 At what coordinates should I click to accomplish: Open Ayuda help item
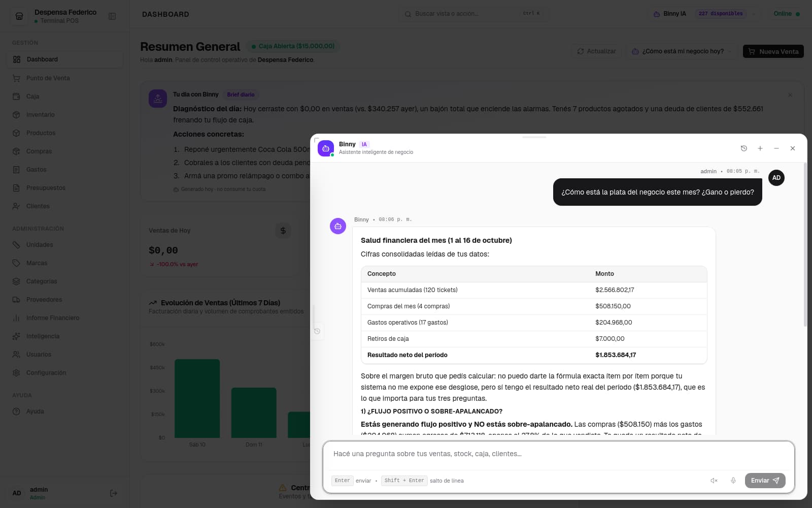pos(65,411)
